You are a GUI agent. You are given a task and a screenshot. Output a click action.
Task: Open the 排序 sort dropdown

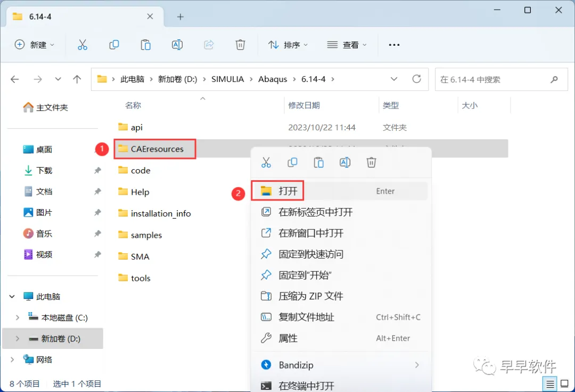(288, 45)
